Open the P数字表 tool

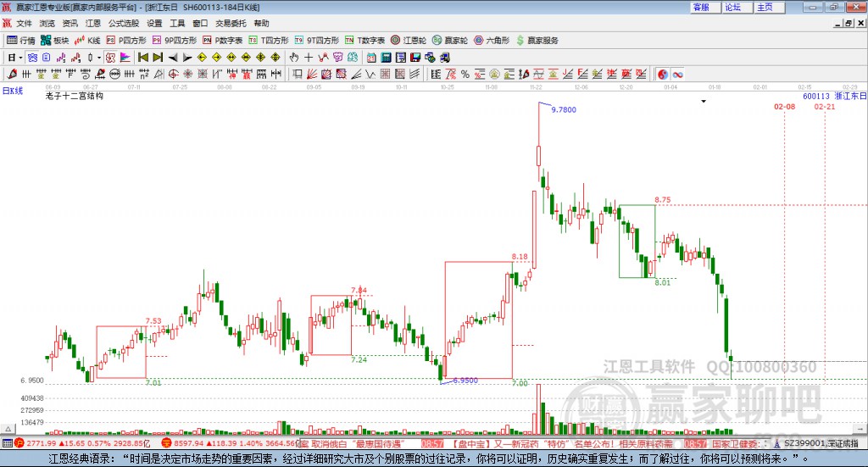pos(223,41)
